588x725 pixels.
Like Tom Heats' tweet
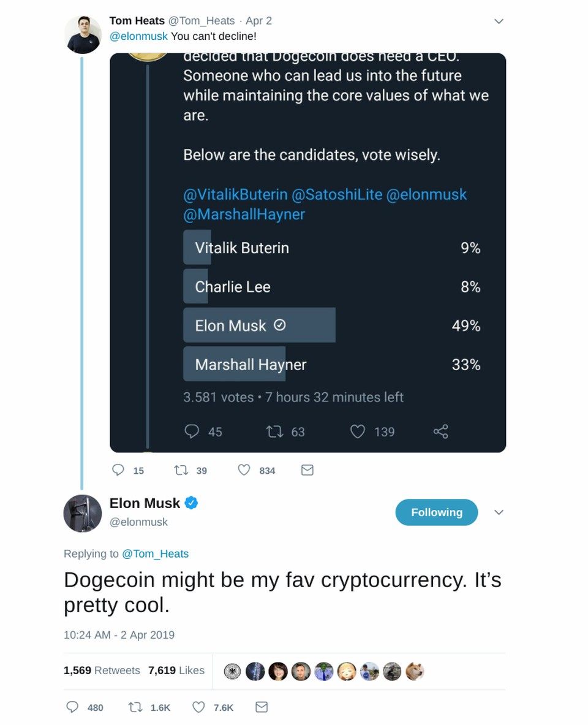point(244,470)
